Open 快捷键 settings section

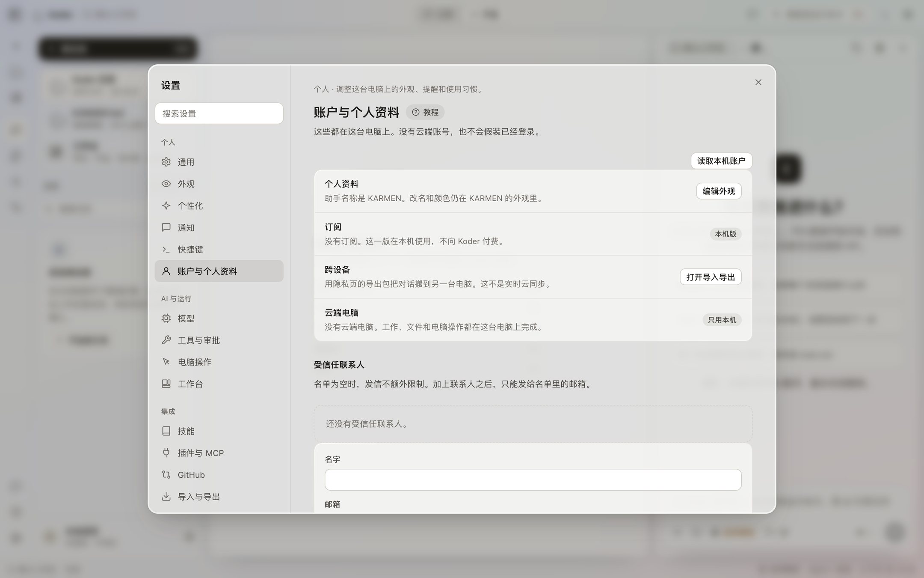219,249
